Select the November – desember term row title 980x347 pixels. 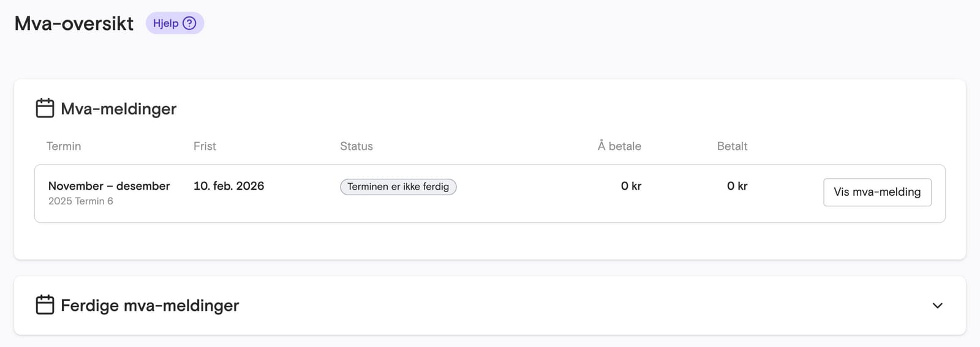click(x=109, y=186)
